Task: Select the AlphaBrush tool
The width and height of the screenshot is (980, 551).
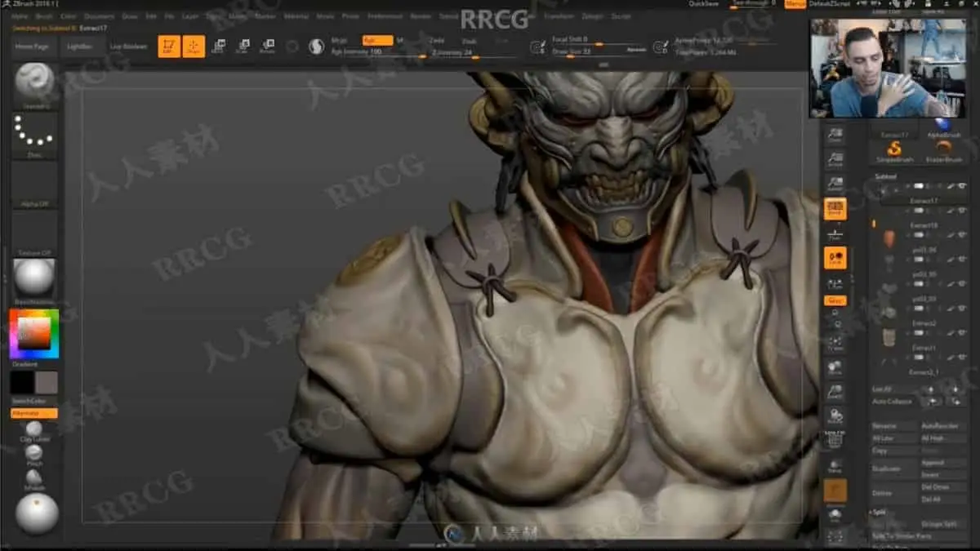Action: 942,127
